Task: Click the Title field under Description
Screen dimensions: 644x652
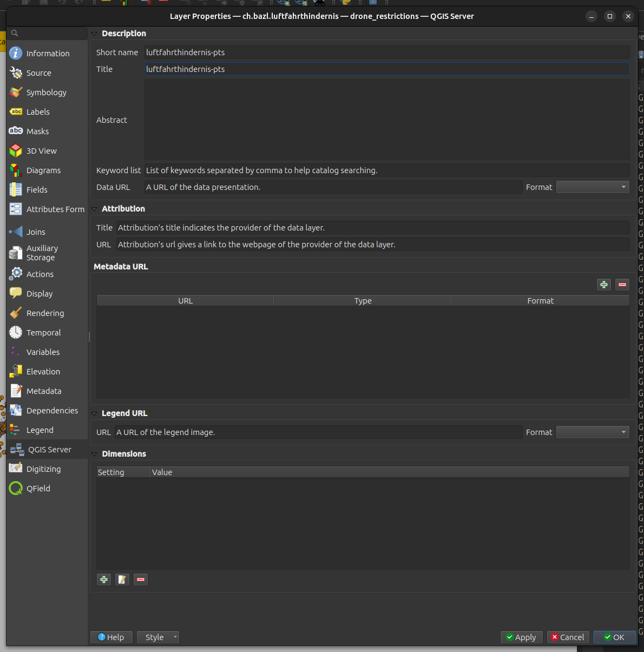Action: click(x=387, y=69)
